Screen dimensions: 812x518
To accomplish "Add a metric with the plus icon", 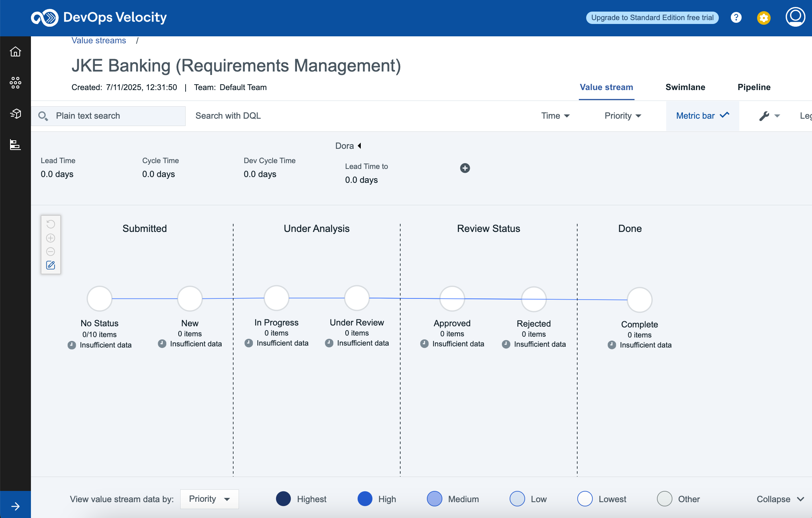I will (465, 168).
